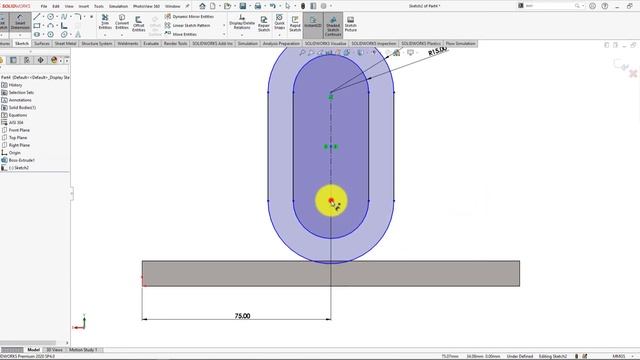Open the Help question mark icon

point(605,6)
